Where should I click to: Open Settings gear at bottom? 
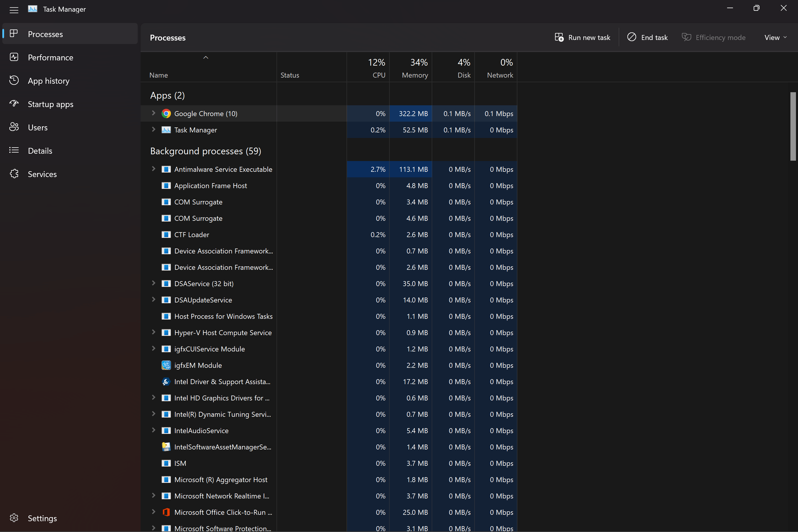point(14,518)
